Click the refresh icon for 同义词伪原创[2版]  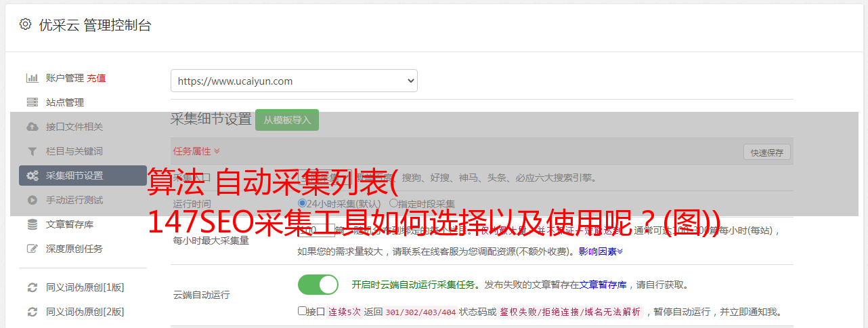(32, 312)
